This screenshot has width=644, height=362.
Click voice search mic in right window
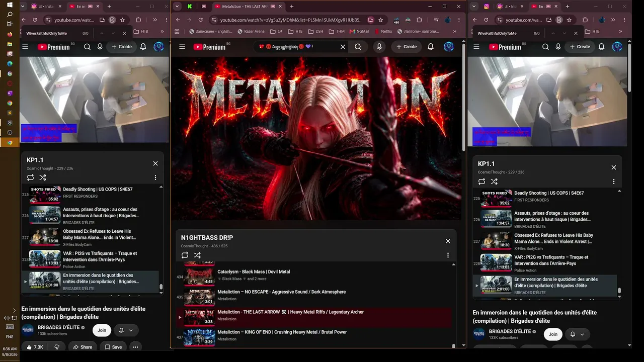[x=558, y=47]
